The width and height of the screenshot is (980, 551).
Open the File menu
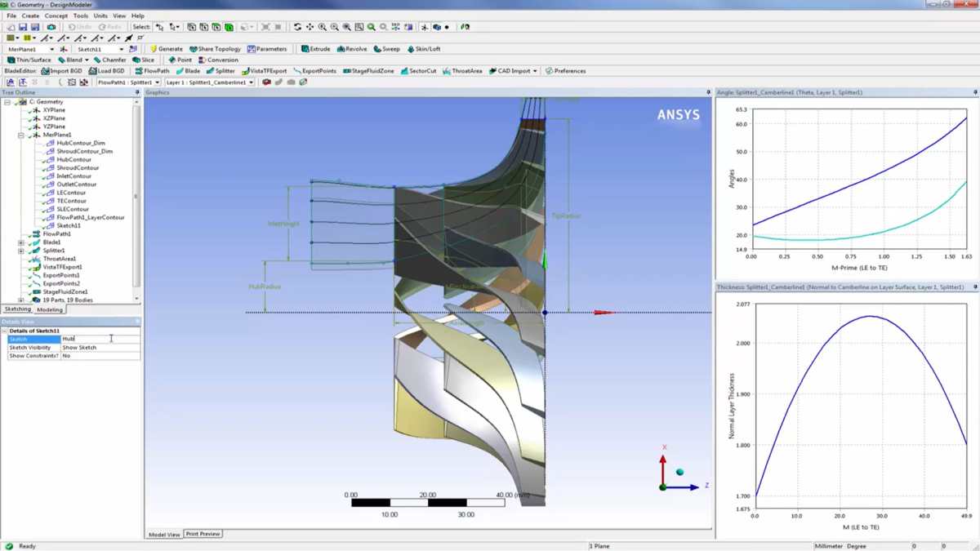point(11,16)
